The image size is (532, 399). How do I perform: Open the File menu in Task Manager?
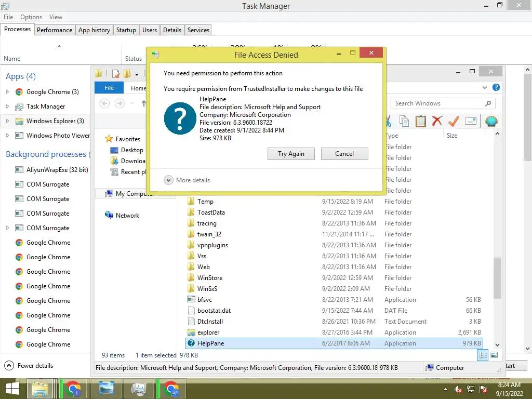click(8, 17)
